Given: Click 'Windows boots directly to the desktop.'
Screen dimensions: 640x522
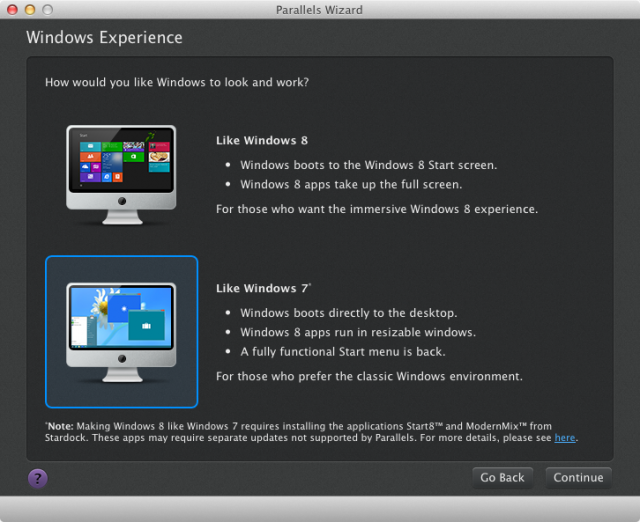Looking at the screenshot, I should click(349, 313).
